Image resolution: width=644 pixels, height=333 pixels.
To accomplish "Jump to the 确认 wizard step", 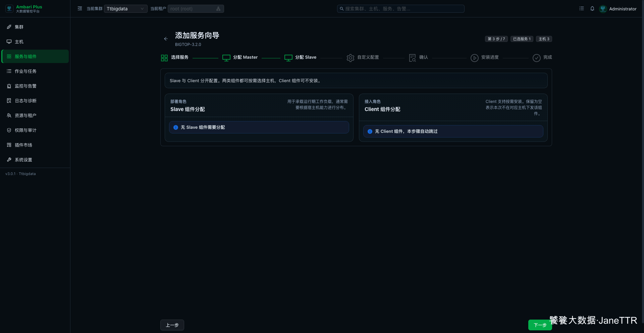I will pos(419,58).
